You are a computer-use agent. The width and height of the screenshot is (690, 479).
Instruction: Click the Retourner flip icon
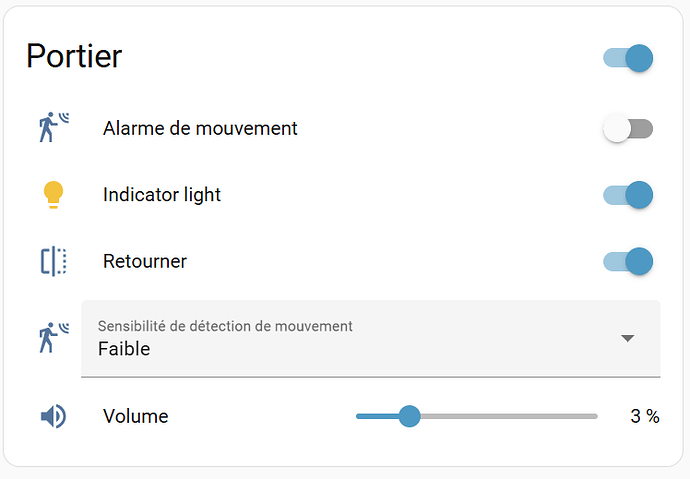pyautogui.click(x=54, y=261)
